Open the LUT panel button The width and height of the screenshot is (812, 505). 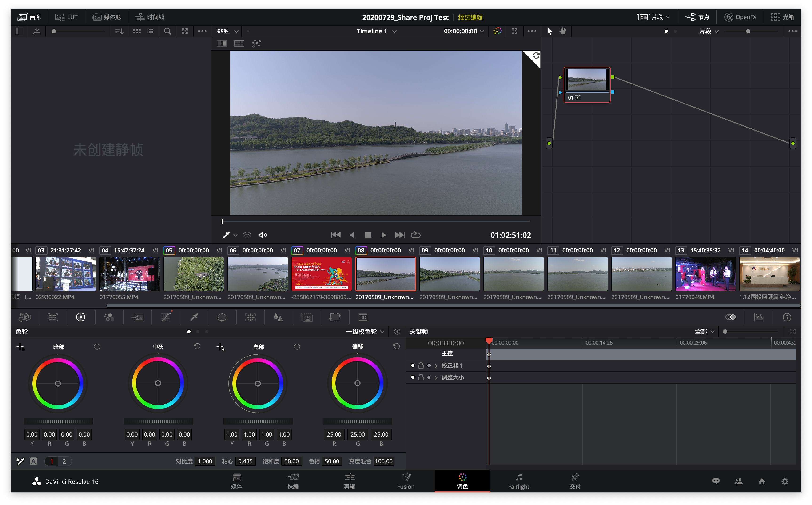pyautogui.click(x=66, y=17)
